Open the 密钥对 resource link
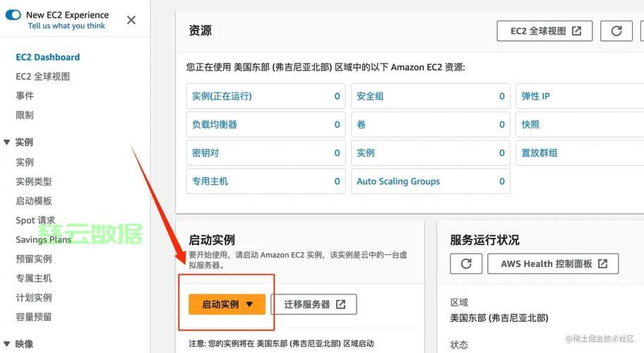 (205, 152)
